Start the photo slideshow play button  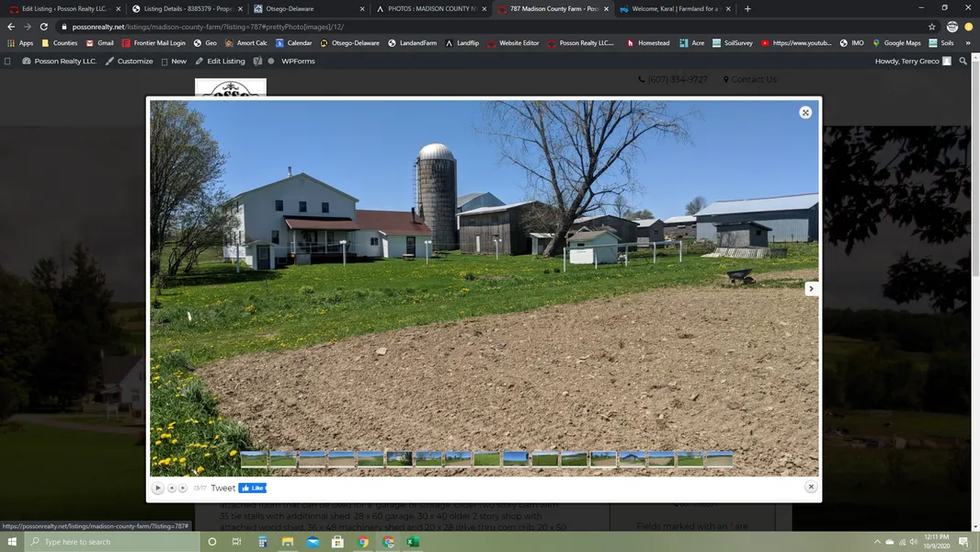(x=158, y=489)
